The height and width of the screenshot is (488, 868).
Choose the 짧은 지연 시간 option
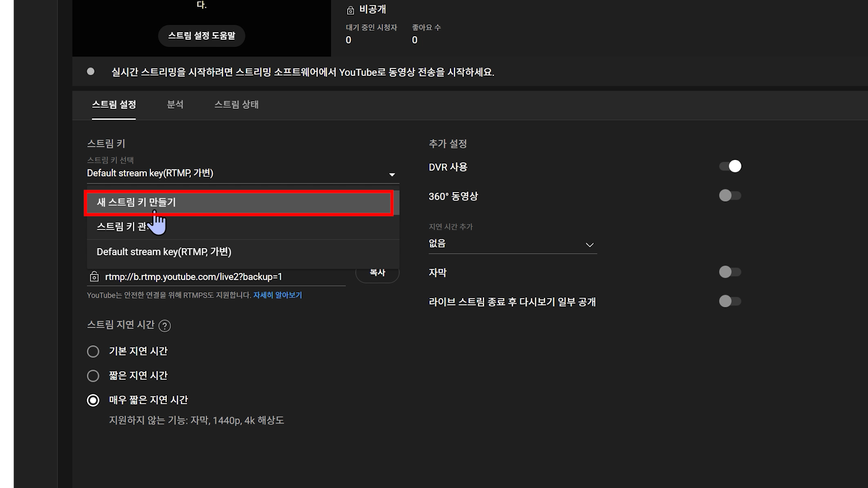[93, 376]
